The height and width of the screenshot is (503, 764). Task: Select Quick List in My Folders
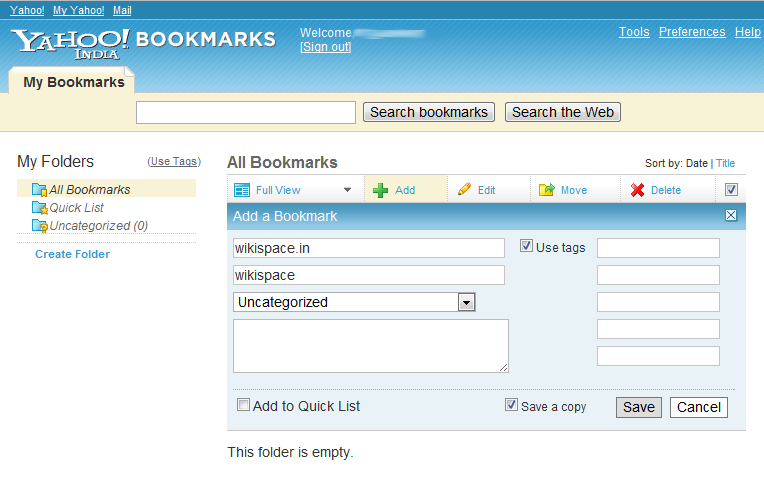(x=76, y=208)
